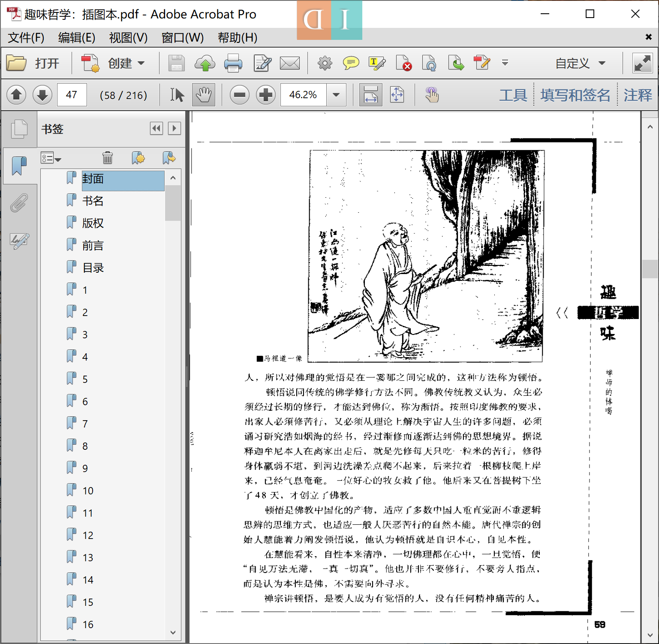Create a new bookmark icon
The height and width of the screenshot is (644, 659).
tap(138, 158)
